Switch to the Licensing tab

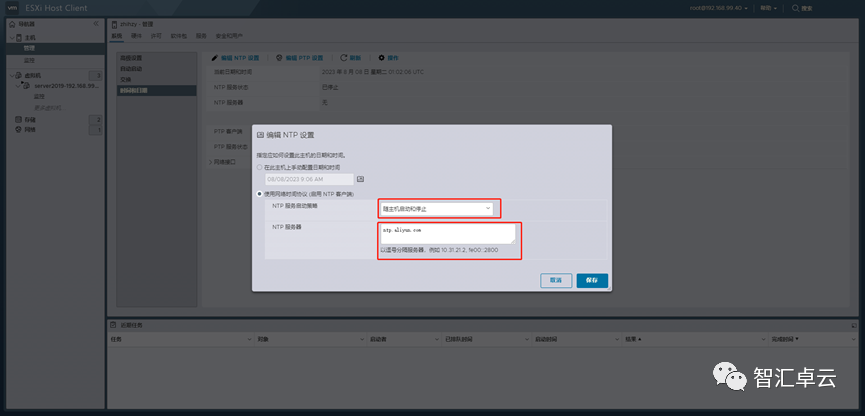pyautogui.click(x=156, y=36)
